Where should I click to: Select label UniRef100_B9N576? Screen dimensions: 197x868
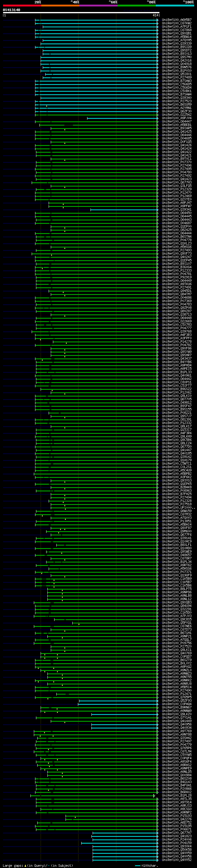[177, 67]
